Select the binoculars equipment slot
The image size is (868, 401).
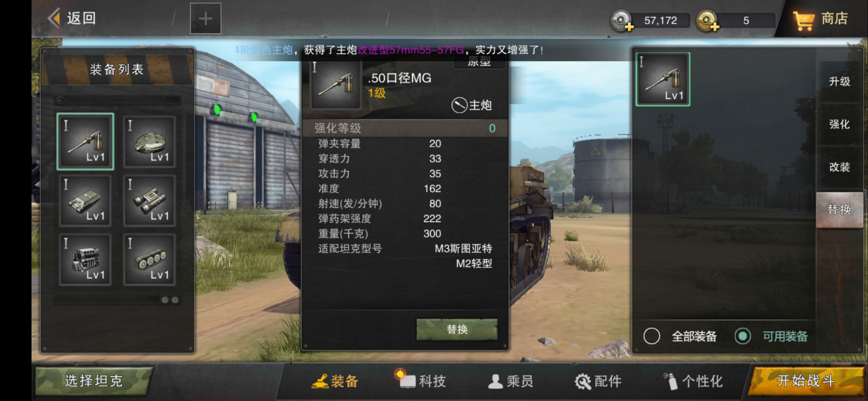click(149, 200)
